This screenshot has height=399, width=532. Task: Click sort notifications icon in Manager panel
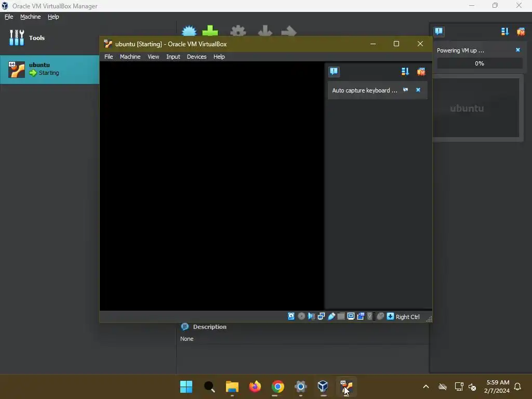click(505, 32)
